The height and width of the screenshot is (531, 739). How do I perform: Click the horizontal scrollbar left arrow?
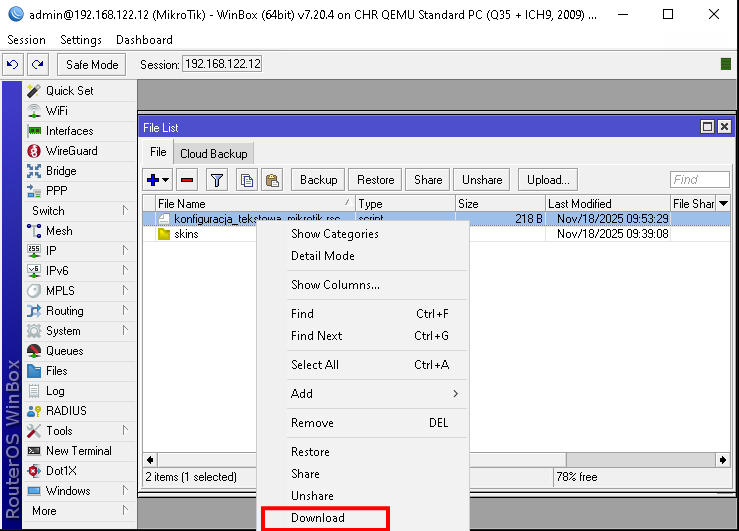click(150, 460)
